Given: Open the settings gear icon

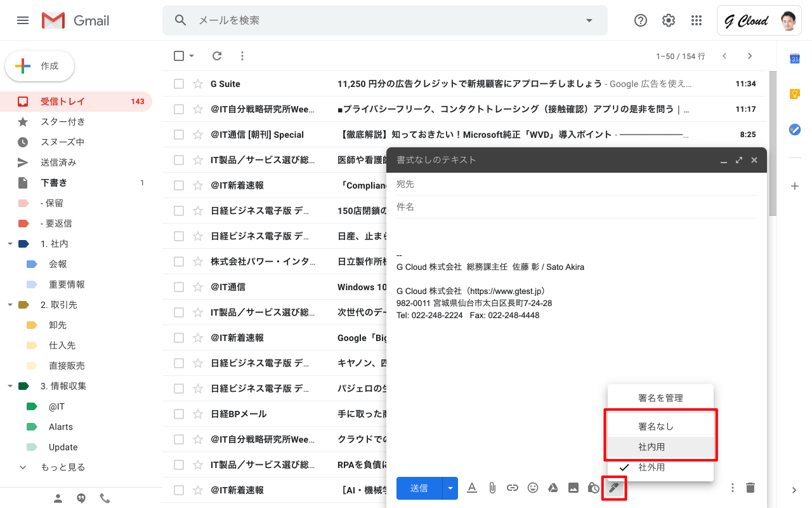Looking at the screenshot, I should [x=669, y=20].
